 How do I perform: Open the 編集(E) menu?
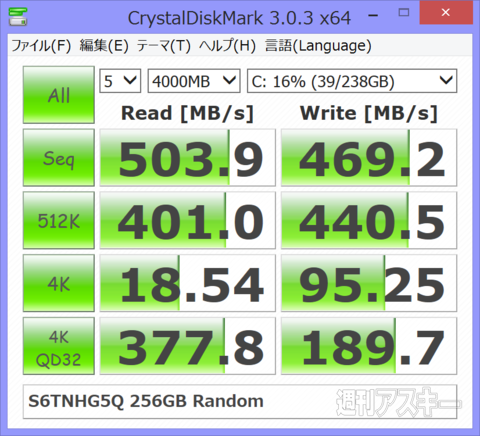click(104, 46)
